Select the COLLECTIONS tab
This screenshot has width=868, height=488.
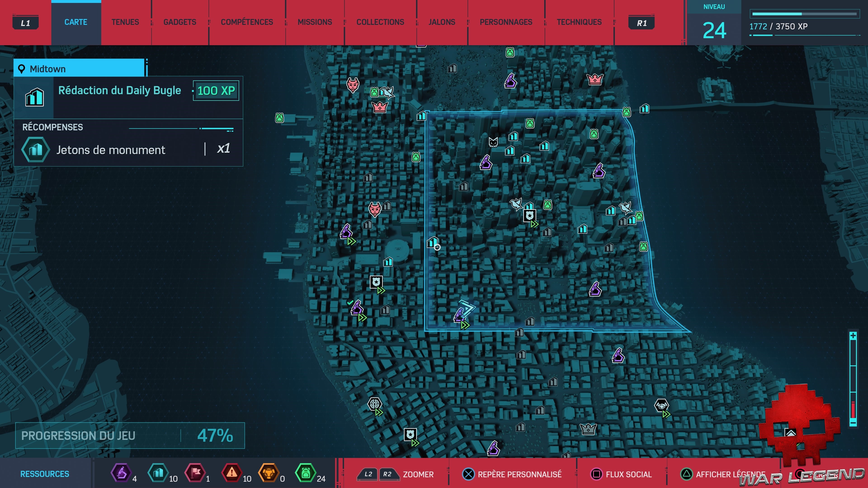pos(380,22)
